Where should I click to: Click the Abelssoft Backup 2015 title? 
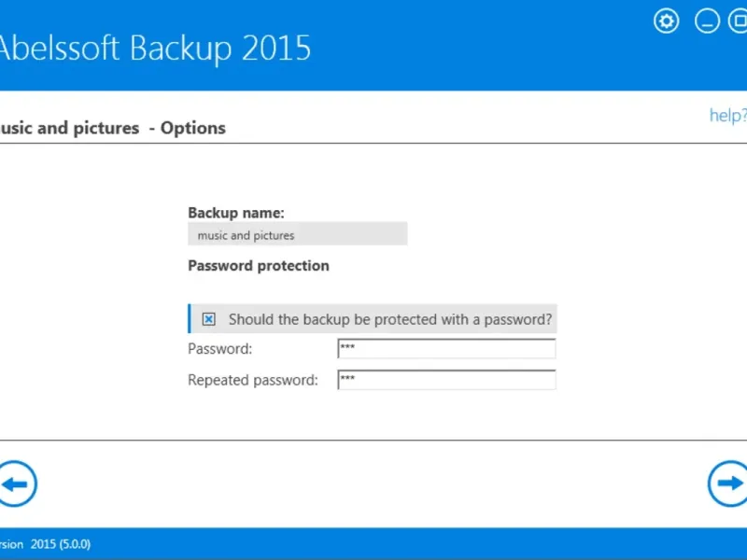(x=155, y=49)
